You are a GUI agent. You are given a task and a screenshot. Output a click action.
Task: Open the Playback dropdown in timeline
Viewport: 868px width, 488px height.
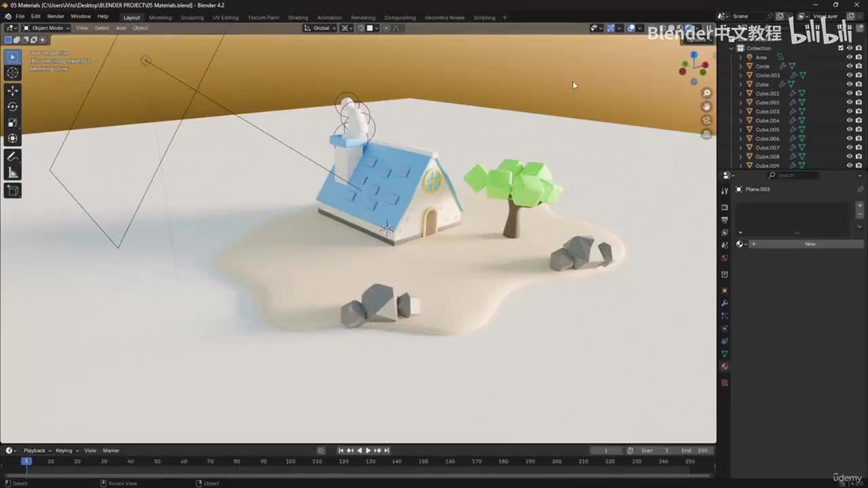(37, 451)
